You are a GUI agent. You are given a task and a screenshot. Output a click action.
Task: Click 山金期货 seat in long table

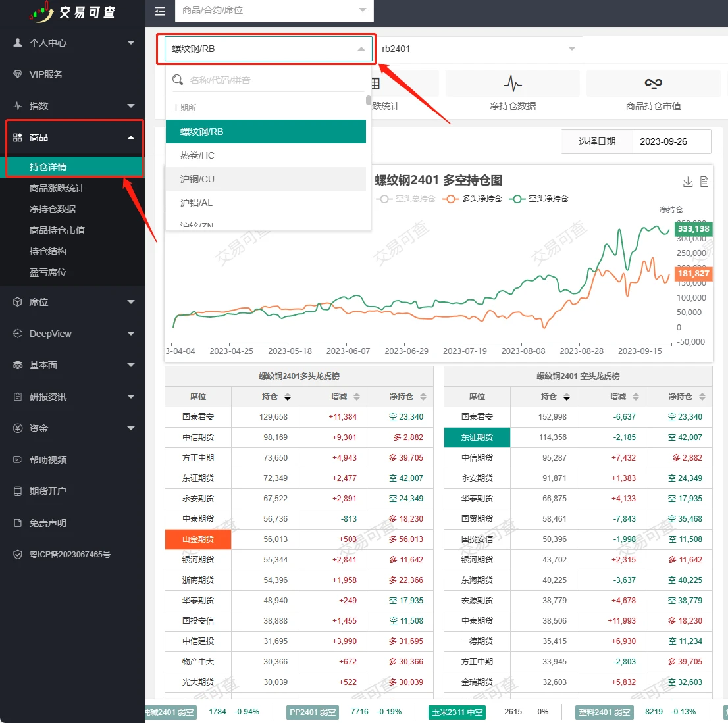tap(197, 539)
